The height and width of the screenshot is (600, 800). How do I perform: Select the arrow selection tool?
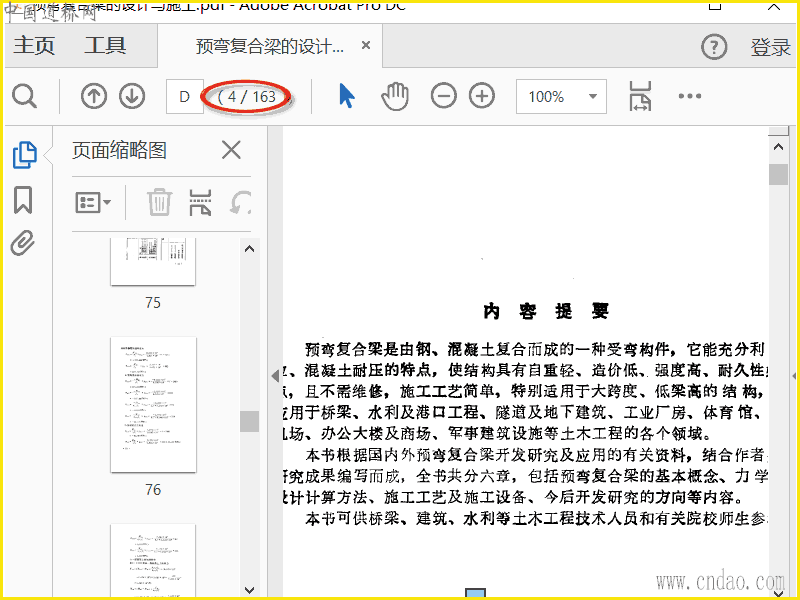347,96
